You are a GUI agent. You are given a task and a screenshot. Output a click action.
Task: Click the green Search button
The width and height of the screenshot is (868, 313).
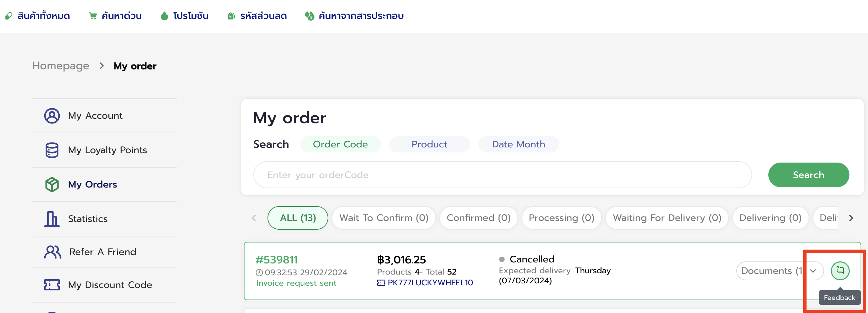pos(809,175)
